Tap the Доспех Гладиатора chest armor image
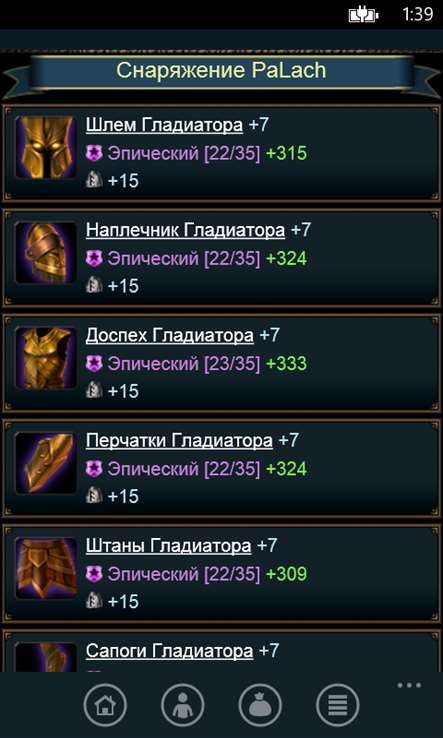The width and height of the screenshot is (443, 738). 46,358
